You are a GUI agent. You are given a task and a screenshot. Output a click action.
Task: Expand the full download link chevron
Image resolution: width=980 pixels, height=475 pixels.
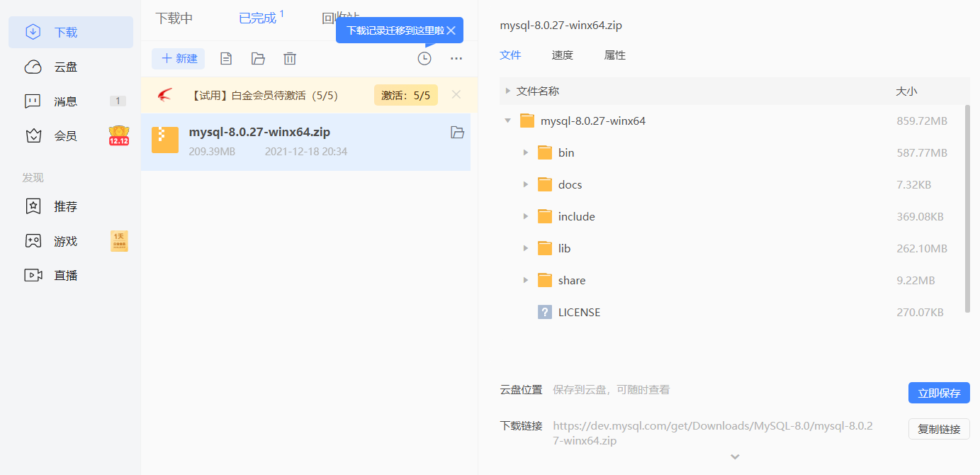(x=735, y=456)
